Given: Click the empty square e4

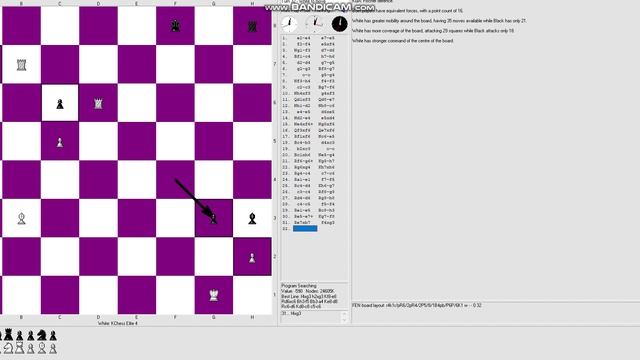Looking at the screenshot, I should click(x=137, y=180).
